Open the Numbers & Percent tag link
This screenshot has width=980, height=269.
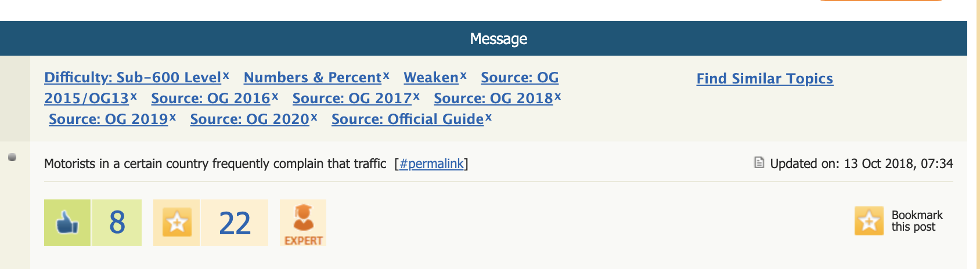coord(312,78)
